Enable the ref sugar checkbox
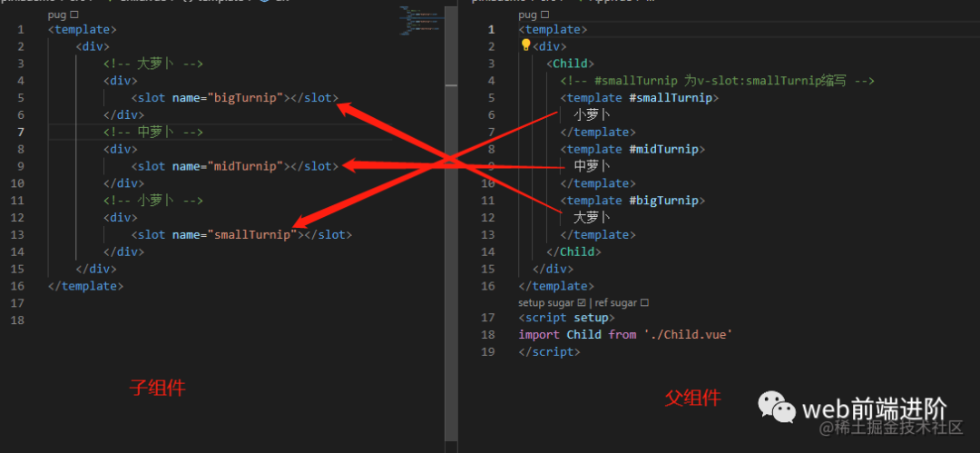Image resolution: width=980 pixels, height=453 pixels. (644, 303)
